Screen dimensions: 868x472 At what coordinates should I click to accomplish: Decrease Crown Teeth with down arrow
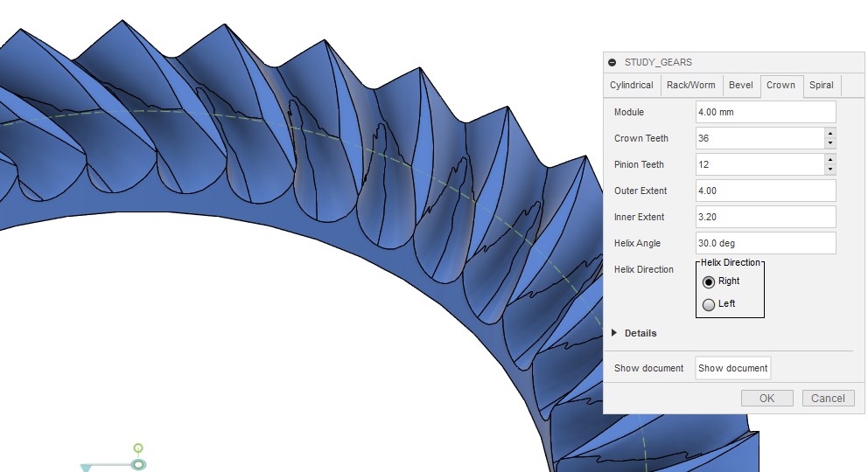click(829, 143)
